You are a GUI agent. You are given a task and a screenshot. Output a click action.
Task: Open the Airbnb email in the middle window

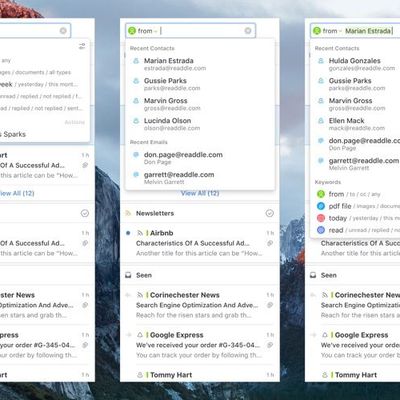pos(200,243)
